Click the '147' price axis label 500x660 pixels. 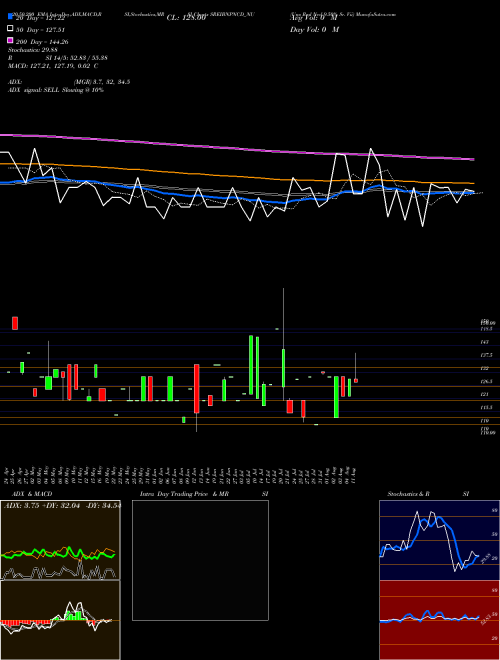484,343
